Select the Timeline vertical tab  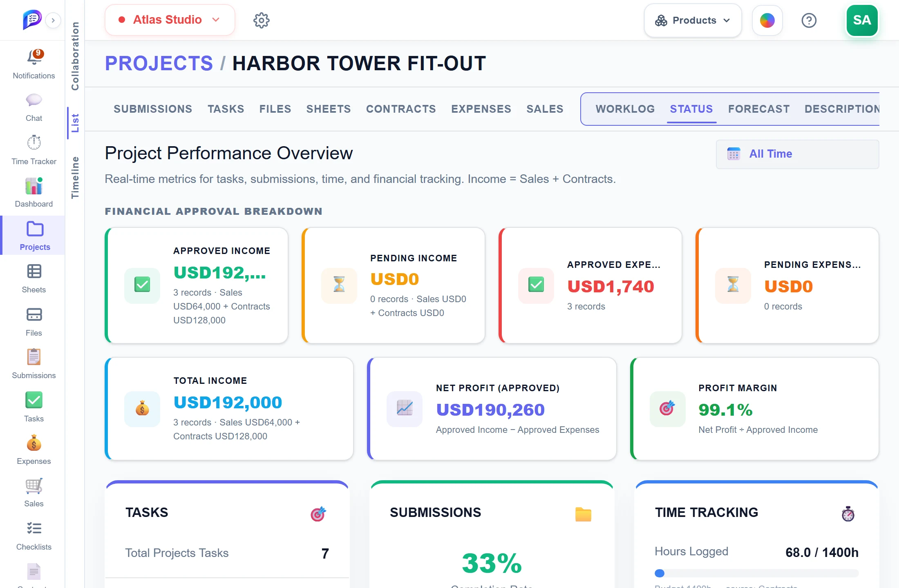75,178
